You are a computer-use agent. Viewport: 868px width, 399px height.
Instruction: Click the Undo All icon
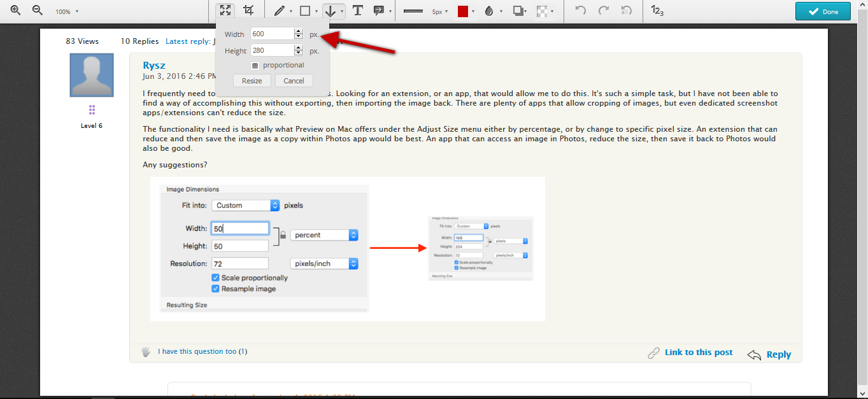coord(627,11)
